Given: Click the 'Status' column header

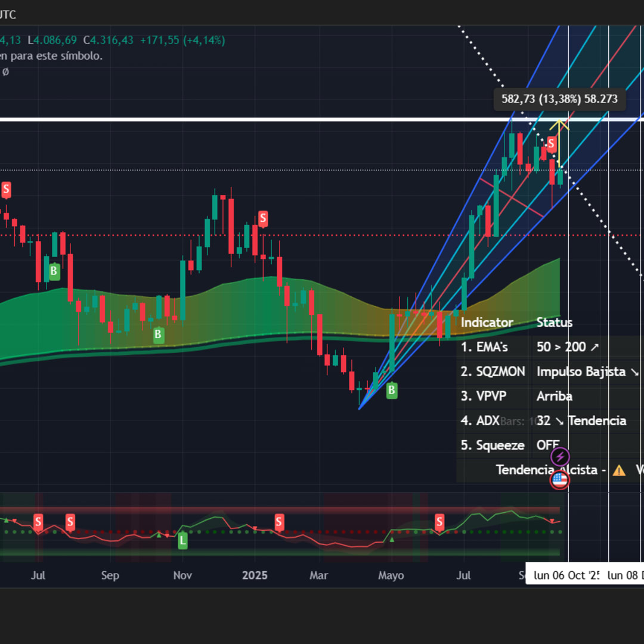Looking at the screenshot, I should pos(554,323).
